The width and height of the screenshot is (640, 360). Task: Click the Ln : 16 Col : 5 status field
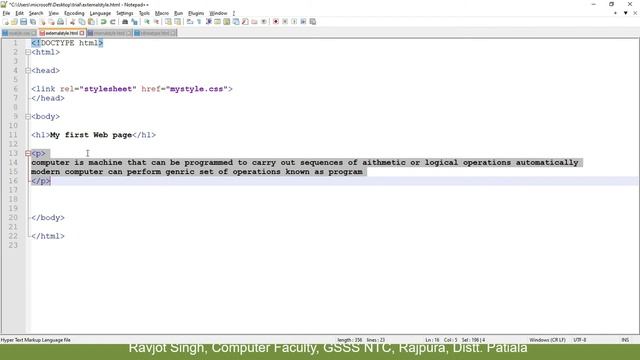441,340
